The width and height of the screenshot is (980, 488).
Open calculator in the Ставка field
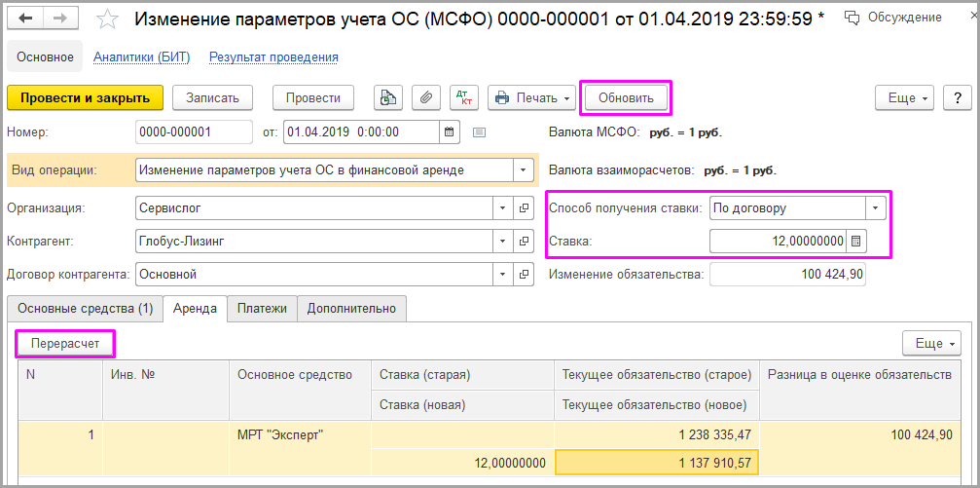coord(855,241)
